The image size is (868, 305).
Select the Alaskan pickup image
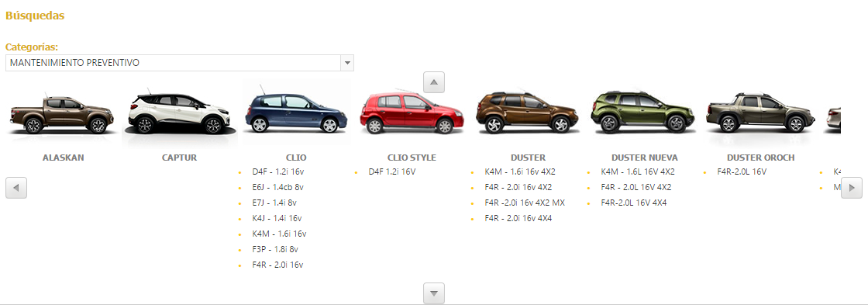(63, 114)
